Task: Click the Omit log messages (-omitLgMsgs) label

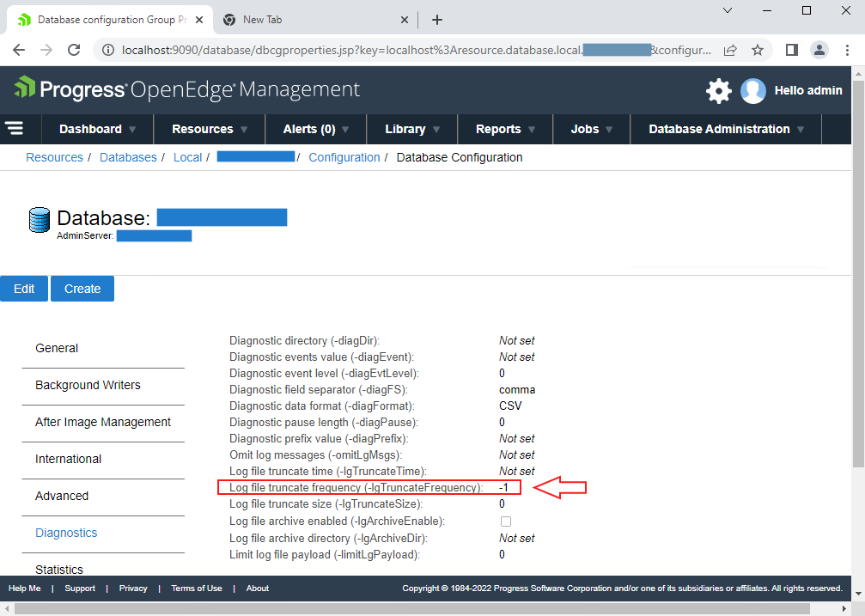Action: pos(315,454)
